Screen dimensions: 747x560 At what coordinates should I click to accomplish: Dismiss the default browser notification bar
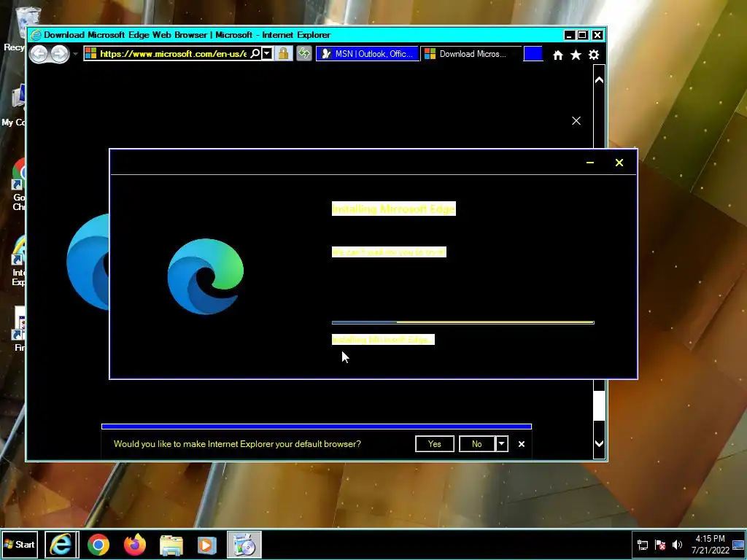[x=522, y=444]
